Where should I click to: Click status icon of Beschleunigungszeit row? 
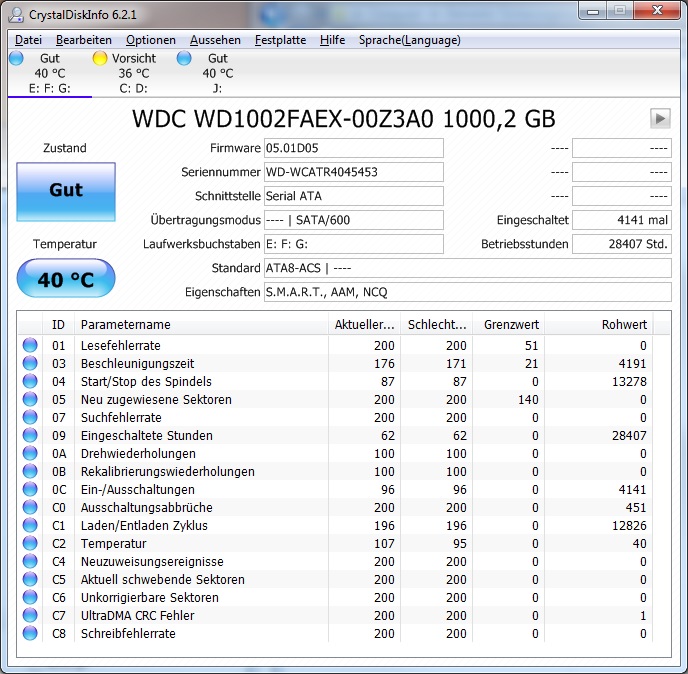click(x=30, y=363)
